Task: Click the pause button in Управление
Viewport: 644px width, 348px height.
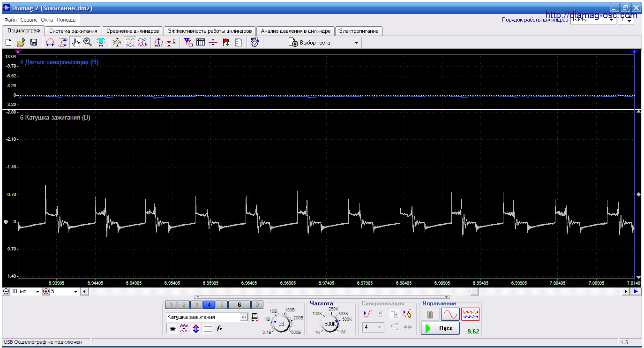Action: click(430, 314)
